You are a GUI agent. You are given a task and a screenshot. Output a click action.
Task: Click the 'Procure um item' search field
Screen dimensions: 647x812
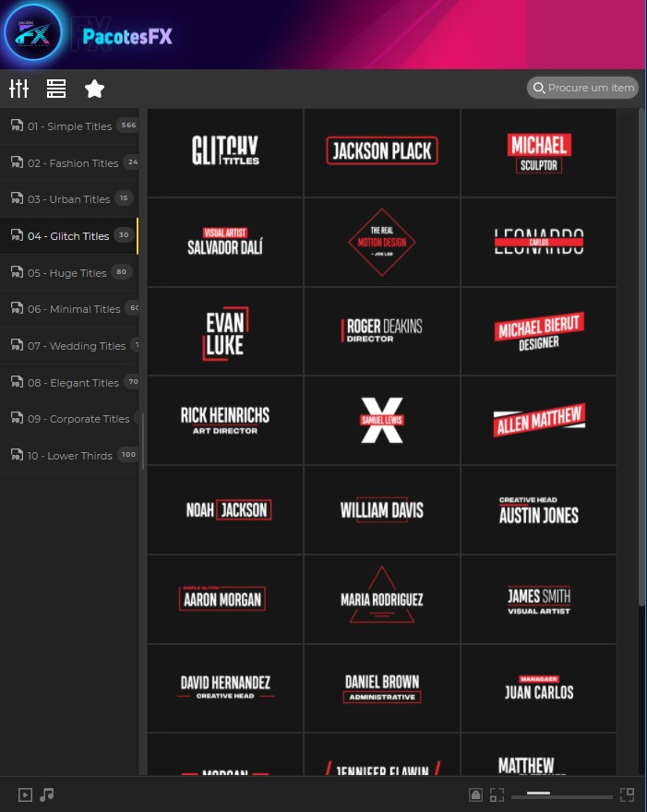pos(583,88)
